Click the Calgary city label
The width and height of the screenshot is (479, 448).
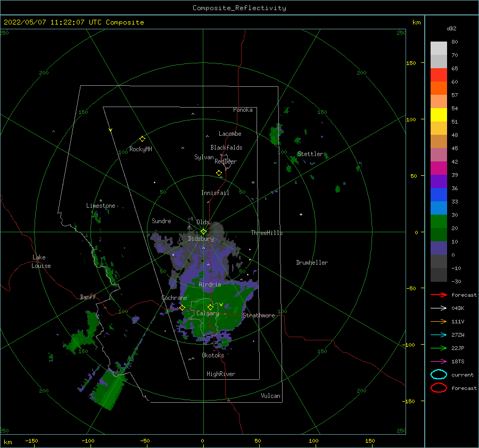(208, 313)
